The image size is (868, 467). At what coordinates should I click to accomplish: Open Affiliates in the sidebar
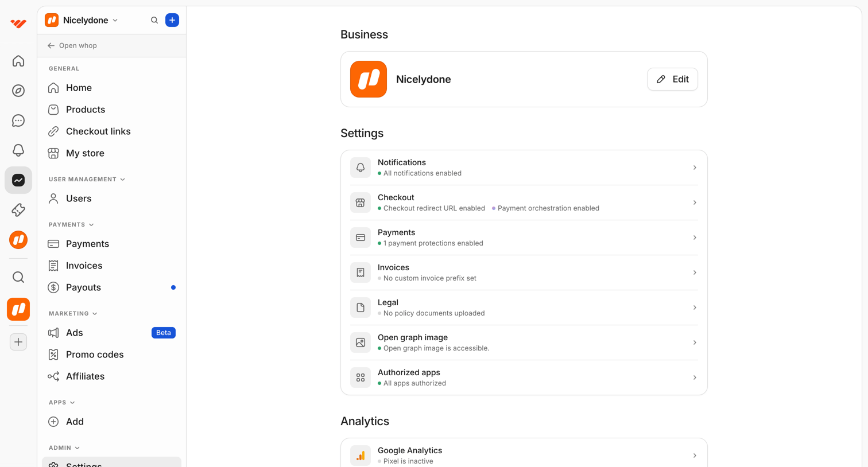tap(111, 376)
